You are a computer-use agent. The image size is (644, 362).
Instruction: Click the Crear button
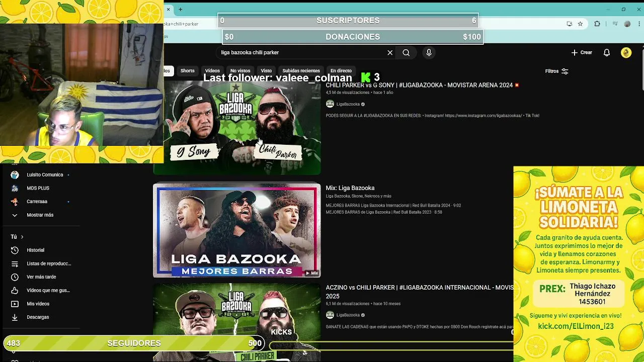point(582,52)
